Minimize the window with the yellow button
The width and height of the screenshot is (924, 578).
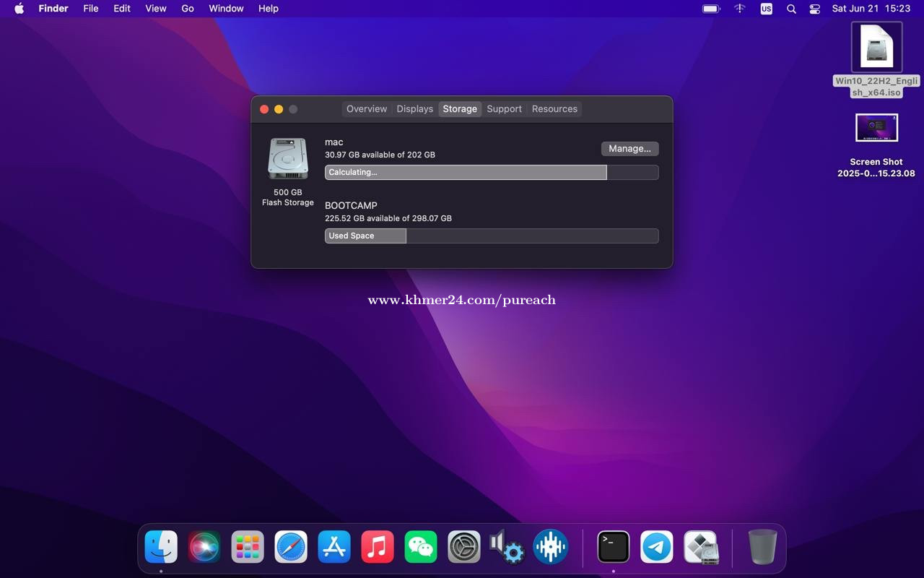[x=279, y=109]
